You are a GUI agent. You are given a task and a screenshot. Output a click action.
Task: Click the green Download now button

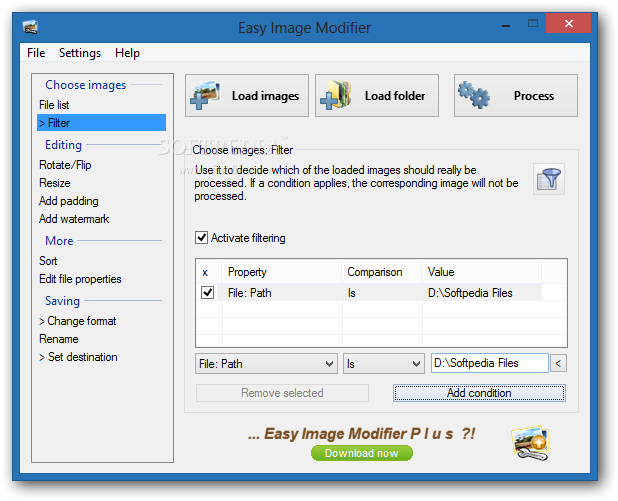point(362,453)
